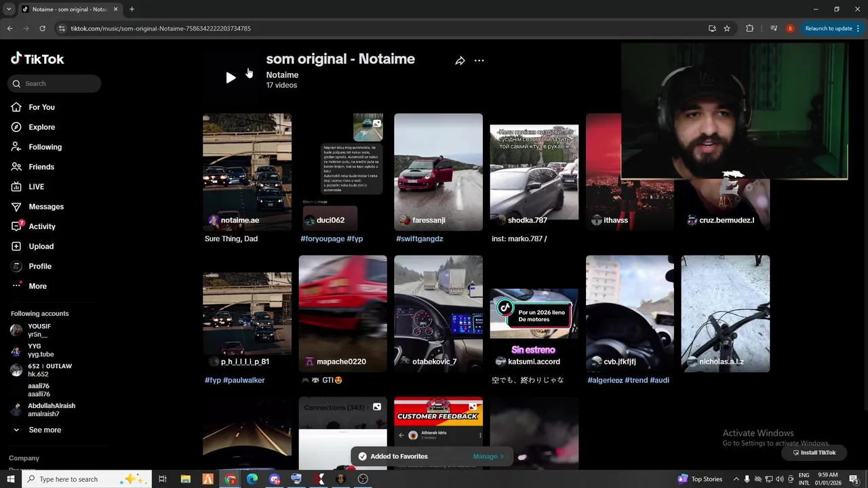Play the som original sound preview
The image size is (868, 488).
[231, 77]
